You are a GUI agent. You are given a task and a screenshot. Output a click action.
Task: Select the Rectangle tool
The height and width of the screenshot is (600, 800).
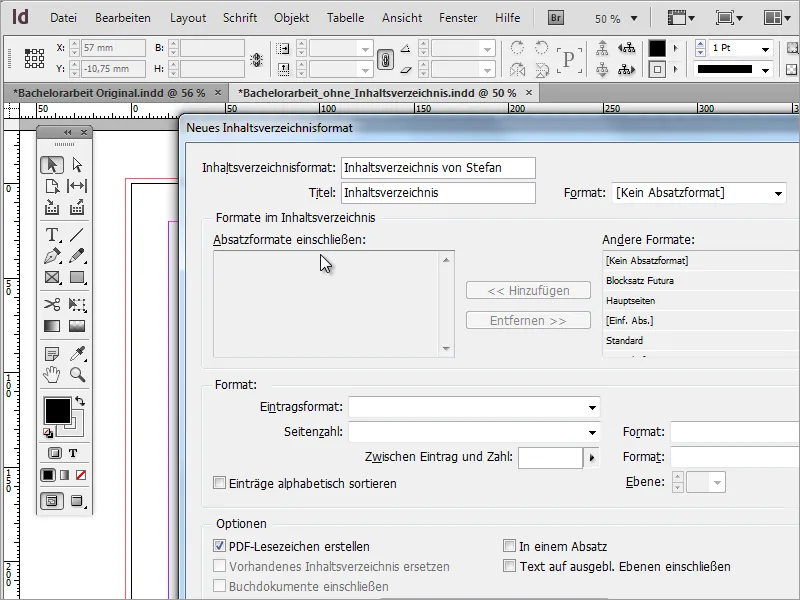[77, 278]
